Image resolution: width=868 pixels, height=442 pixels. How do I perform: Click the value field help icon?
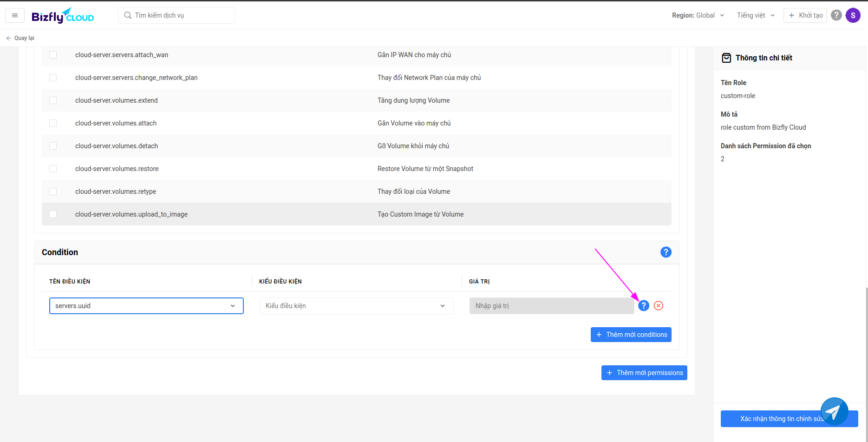[643, 305]
